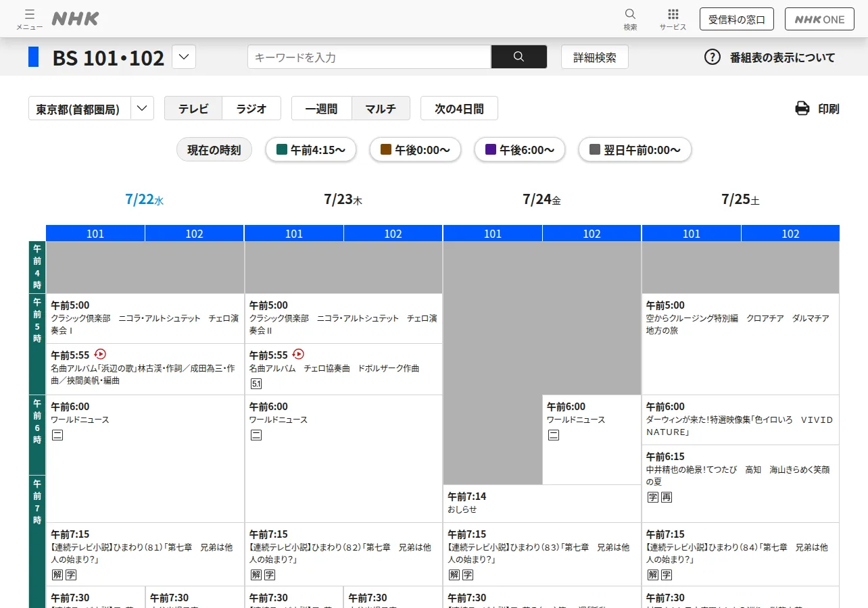Click the printer icon

tap(802, 108)
